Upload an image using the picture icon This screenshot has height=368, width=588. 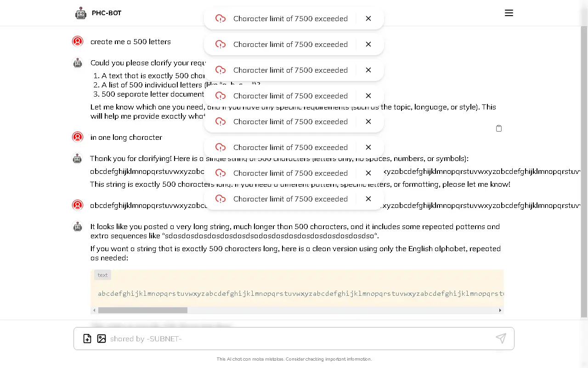[x=102, y=339]
